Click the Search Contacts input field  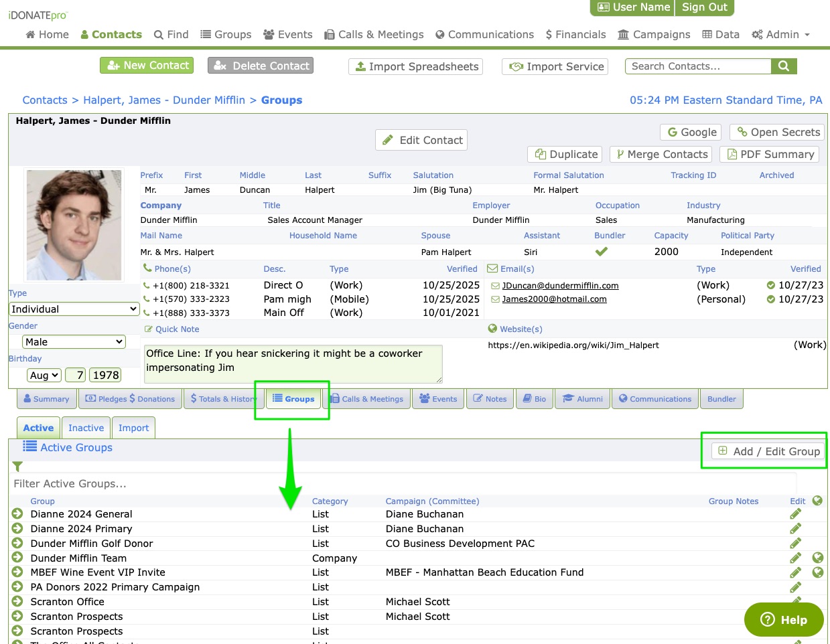[698, 66]
